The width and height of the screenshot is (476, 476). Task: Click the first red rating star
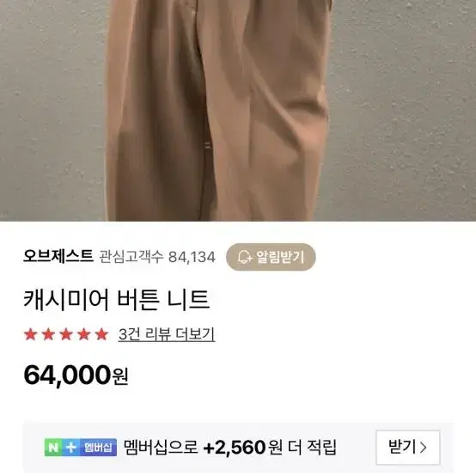point(31,334)
